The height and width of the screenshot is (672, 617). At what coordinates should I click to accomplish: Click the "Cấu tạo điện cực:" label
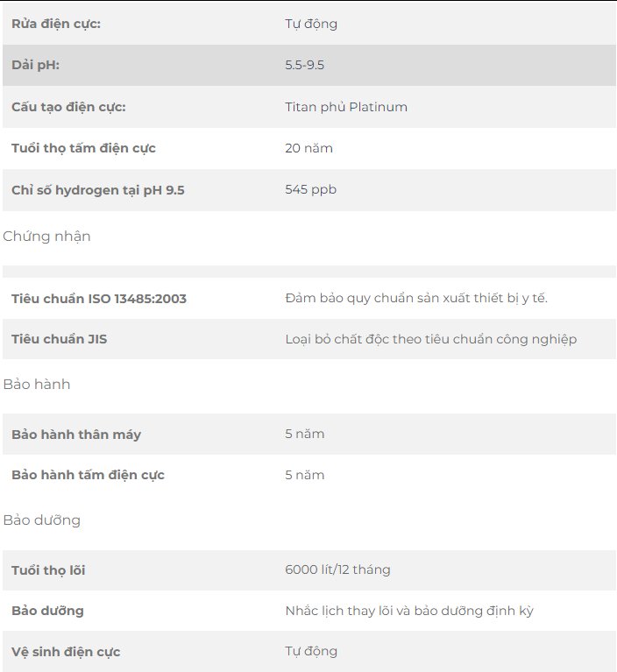click(69, 107)
